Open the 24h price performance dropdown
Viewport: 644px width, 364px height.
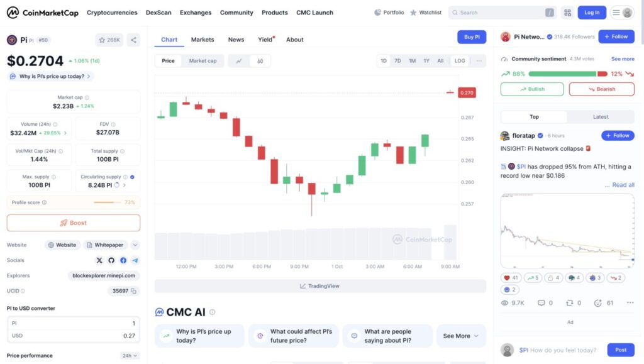pos(130,356)
